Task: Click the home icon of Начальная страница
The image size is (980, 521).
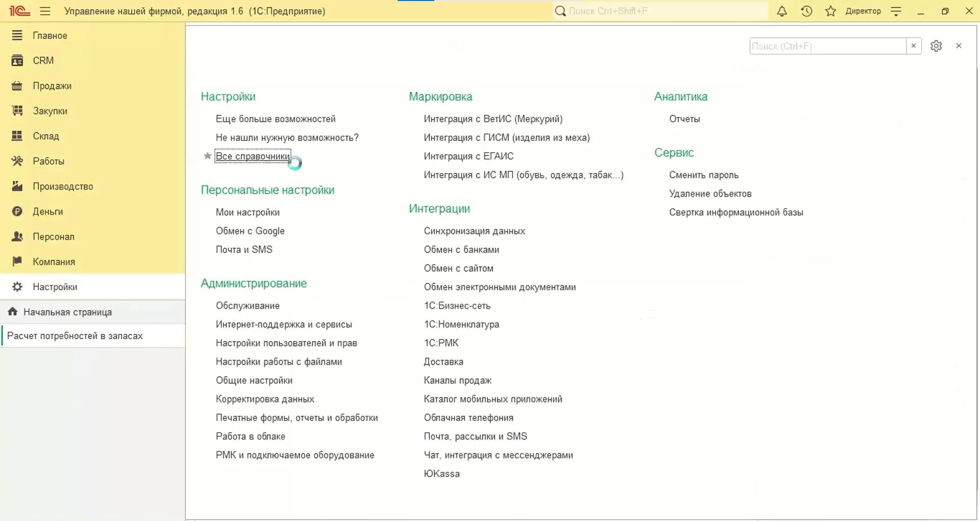Action: coord(13,312)
